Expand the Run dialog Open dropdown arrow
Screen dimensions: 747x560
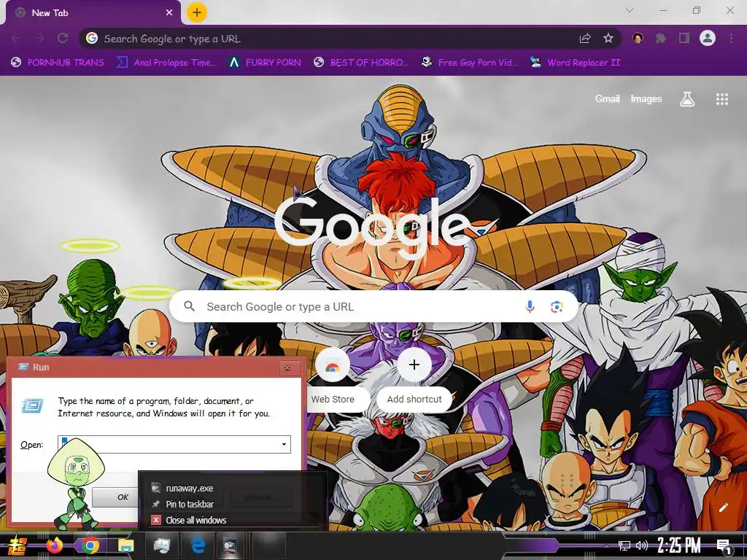click(x=284, y=444)
